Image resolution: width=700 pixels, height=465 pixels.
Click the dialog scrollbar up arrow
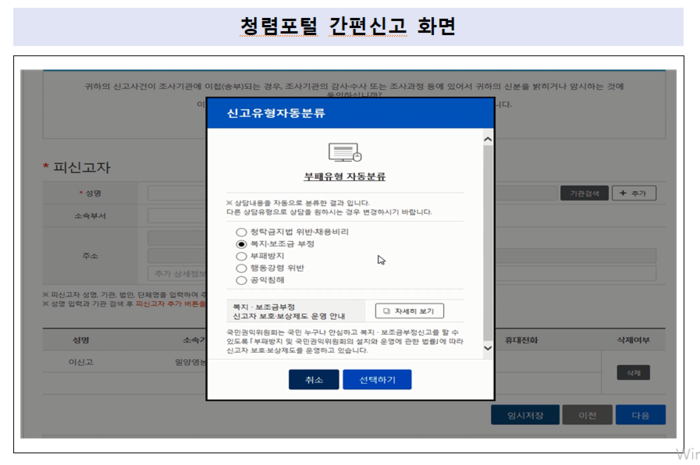tap(487, 138)
